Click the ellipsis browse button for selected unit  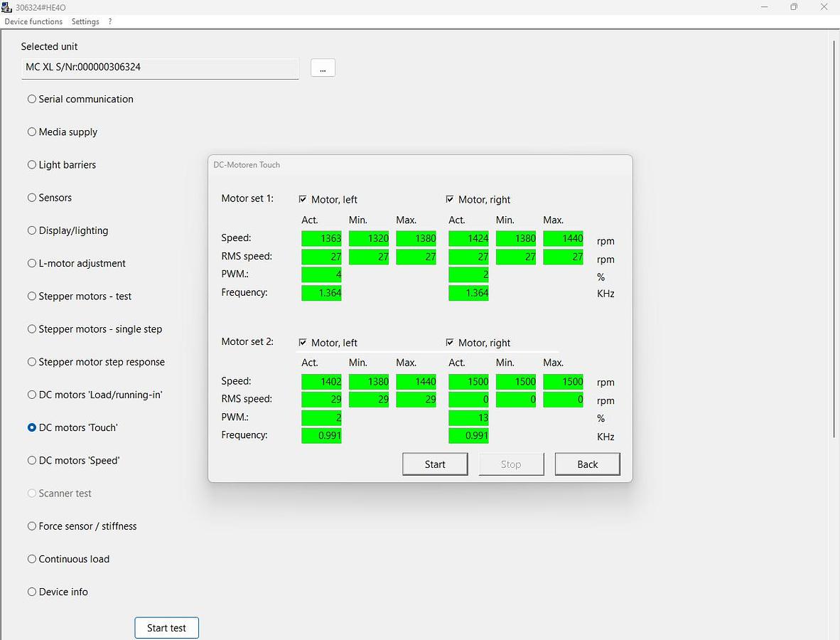click(x=323, y=68)
